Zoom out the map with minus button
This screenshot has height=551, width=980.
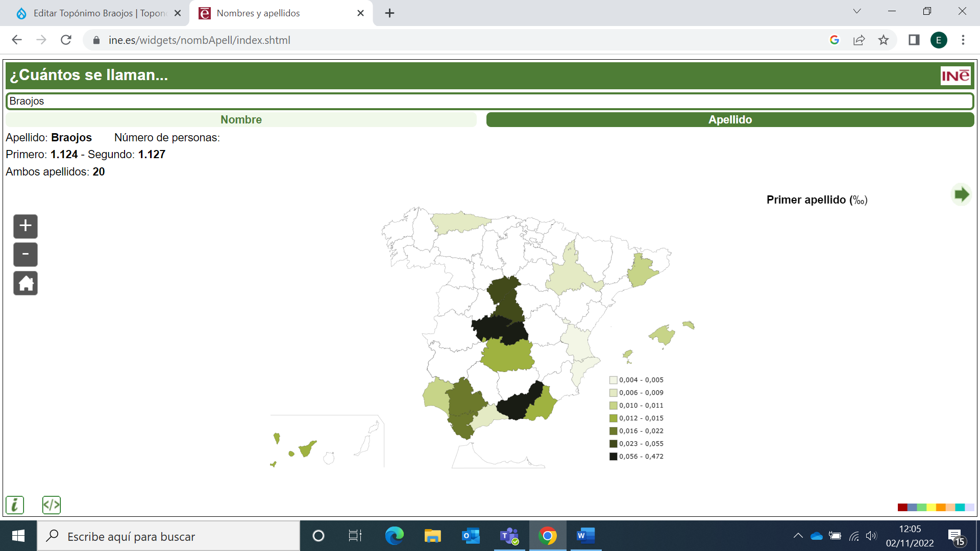[26, 255]
